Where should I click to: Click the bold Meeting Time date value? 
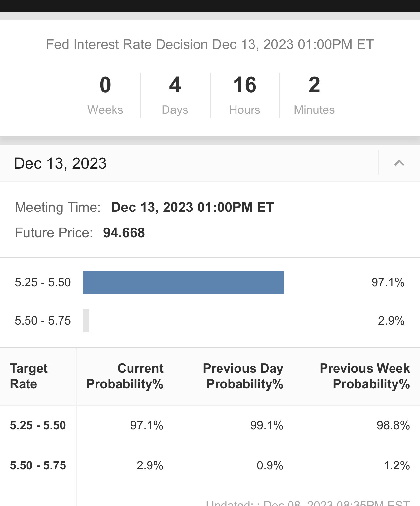point(192,207)
